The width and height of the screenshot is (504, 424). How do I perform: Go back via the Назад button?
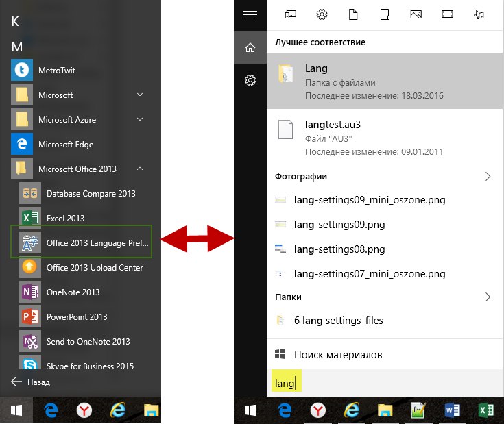(x=31, y=382)
